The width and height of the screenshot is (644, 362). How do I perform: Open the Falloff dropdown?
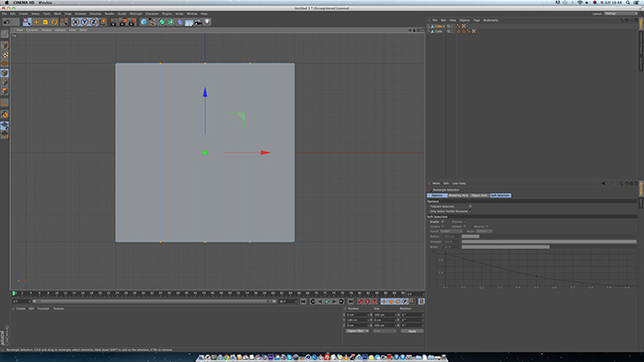451,232
